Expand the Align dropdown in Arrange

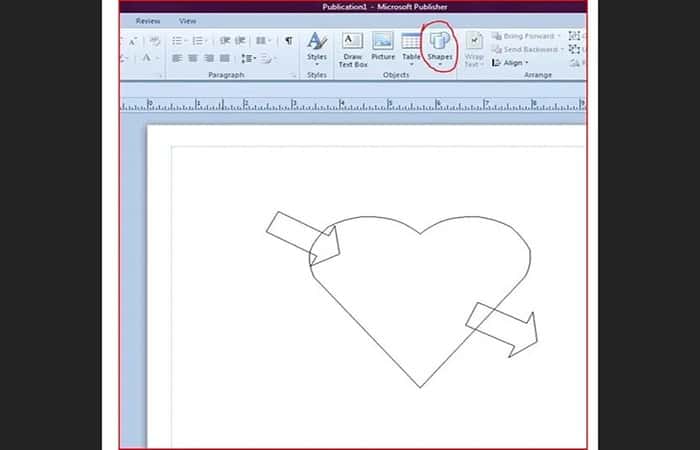(510, 63)
